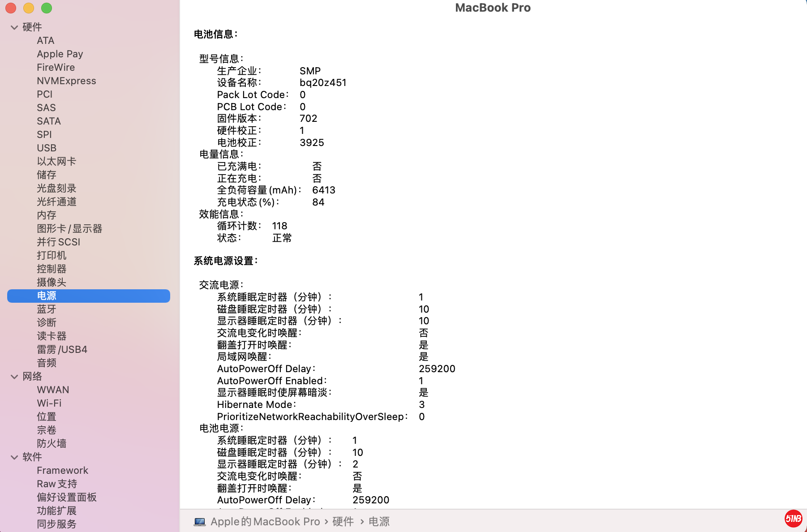Collapse the 网络 section
807x532 pixels.
(14, 377)
